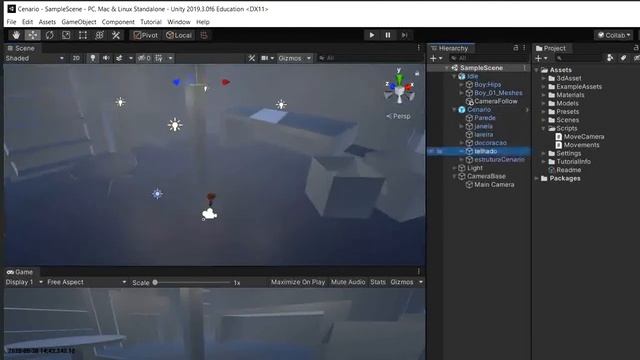Toggle scene lighting
The width and height of the screenshot is (640, 360).
[93, 58]
